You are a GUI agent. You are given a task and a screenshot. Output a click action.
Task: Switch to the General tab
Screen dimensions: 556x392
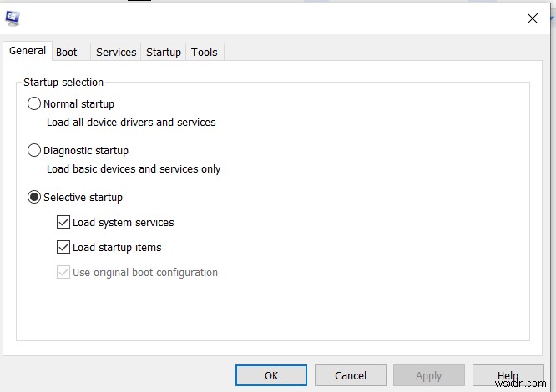pos(28,51)
